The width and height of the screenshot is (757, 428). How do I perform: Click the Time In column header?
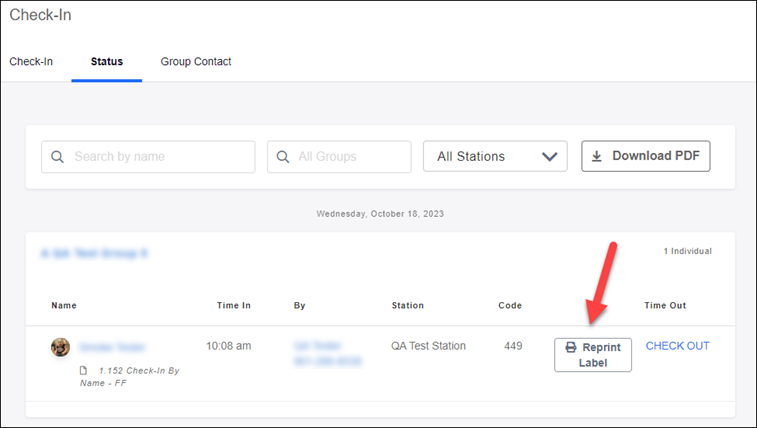point(233,305)
